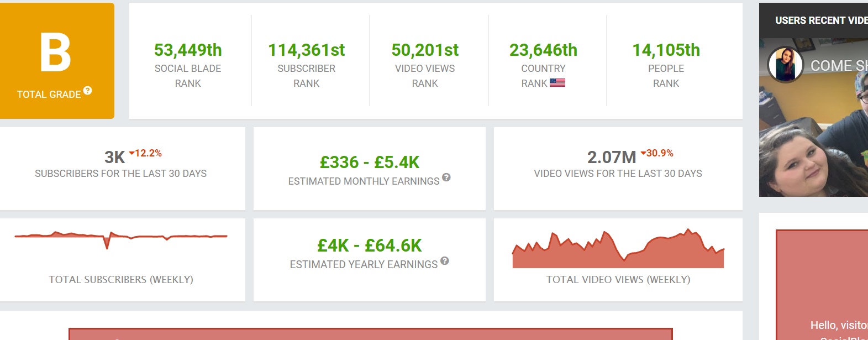The width and height of the screenshot is (868, 340).
Task: Open the Estimated Monthly Earnings help icon
Action: [x=446, y=177]
